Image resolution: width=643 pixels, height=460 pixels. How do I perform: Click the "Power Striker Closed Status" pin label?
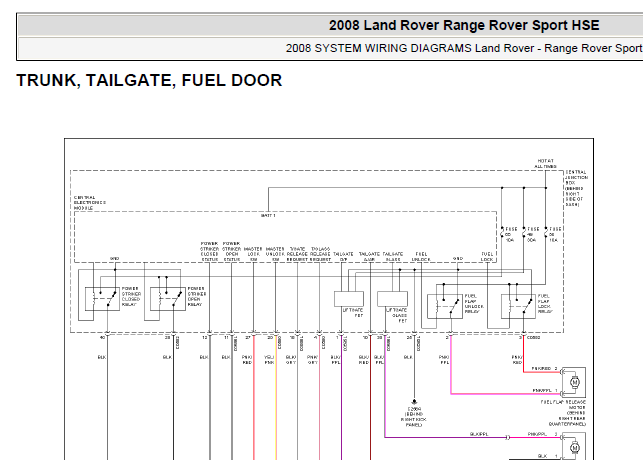click(x=210, y=251)
